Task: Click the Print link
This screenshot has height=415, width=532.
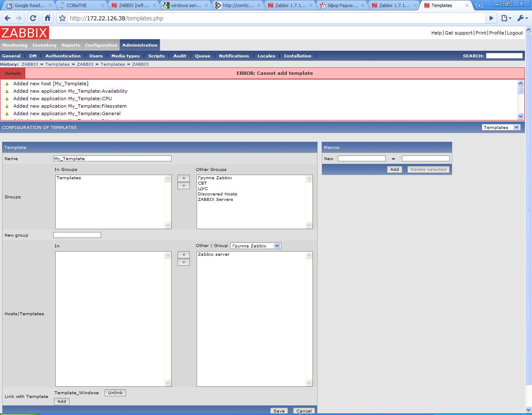Action: 481,33
